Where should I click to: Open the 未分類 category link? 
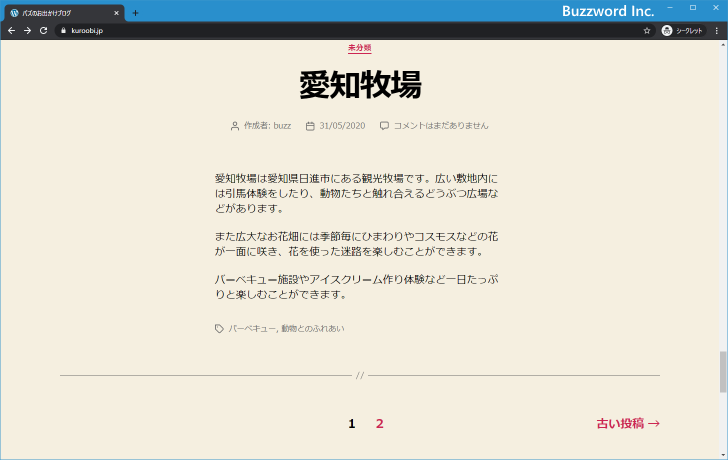[x=359, y=48]
